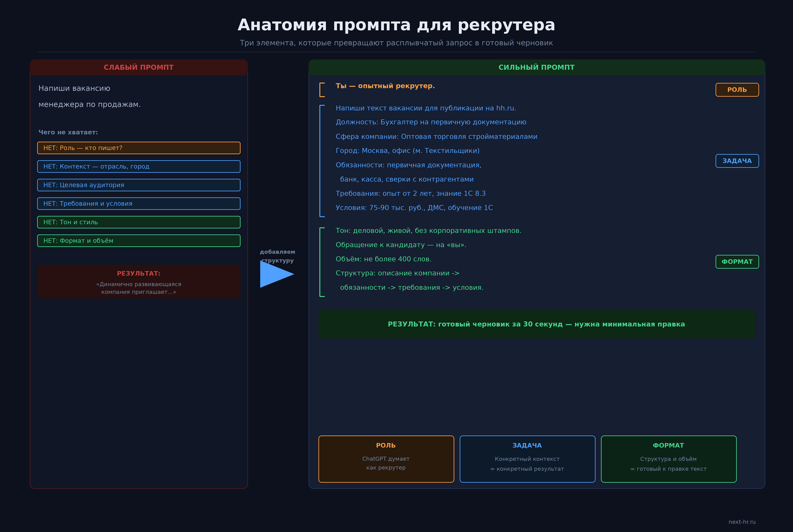
Task: Click the 'НЕТ: Тон и стиль' box
Action: (x=139, y=222)
